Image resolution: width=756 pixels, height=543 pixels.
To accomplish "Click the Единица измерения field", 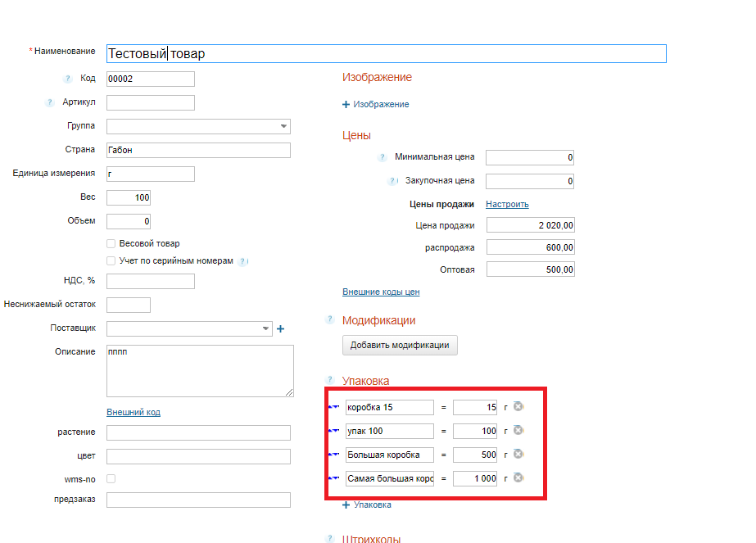I will (151, 174).
